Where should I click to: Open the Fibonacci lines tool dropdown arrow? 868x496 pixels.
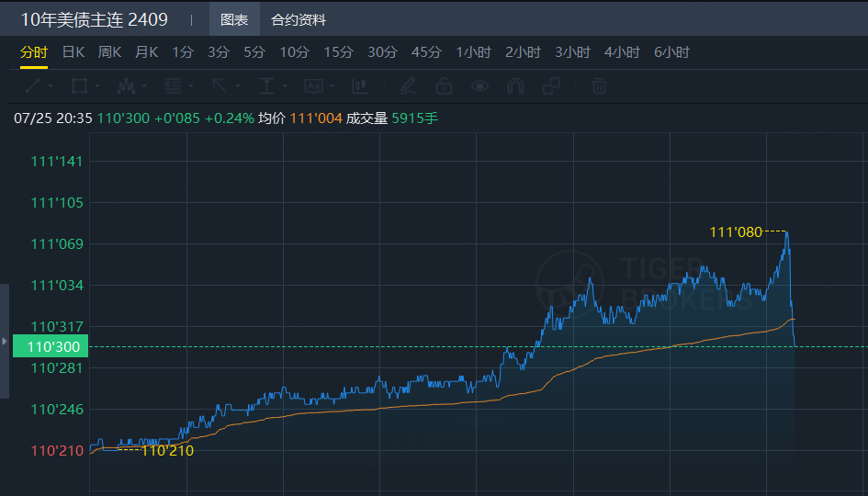[x=191, y=86]
